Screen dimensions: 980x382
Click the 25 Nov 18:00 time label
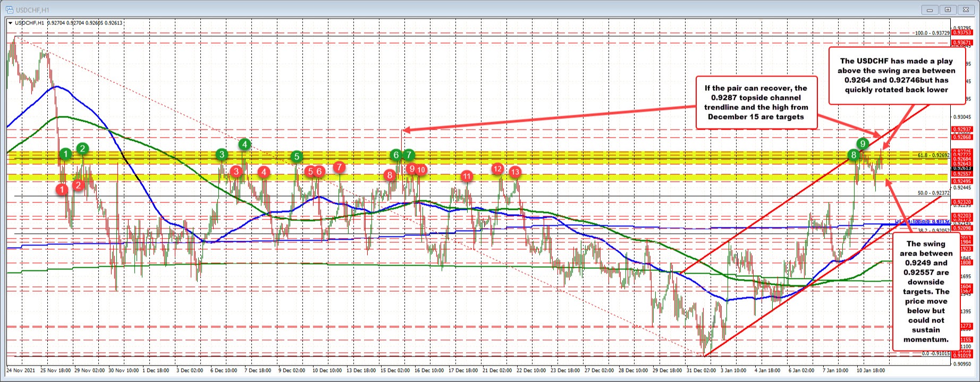coord(55,370)
